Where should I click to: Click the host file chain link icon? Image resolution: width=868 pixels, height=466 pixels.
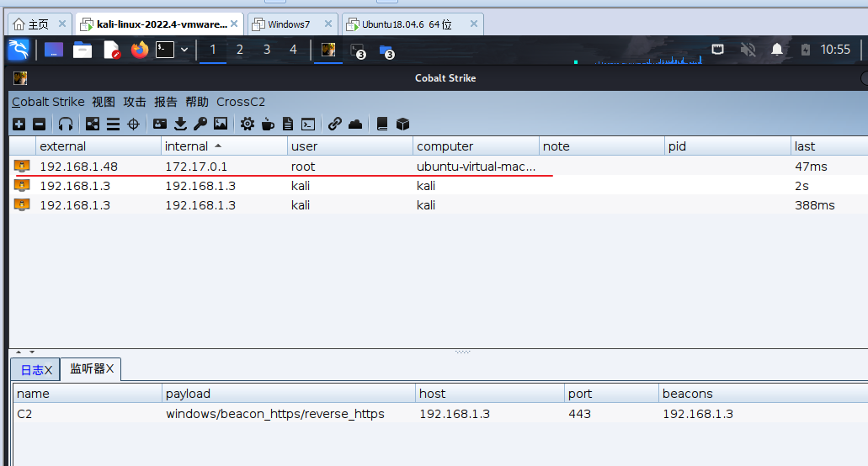click(334, 124)
